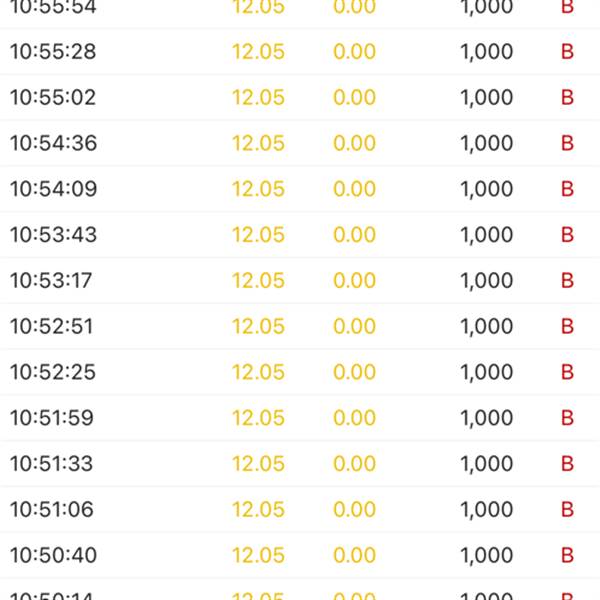Open the 10:51:06 trade entry
Image resolution: width=600 pixels, height=600 pixels.
pos(52,510)
